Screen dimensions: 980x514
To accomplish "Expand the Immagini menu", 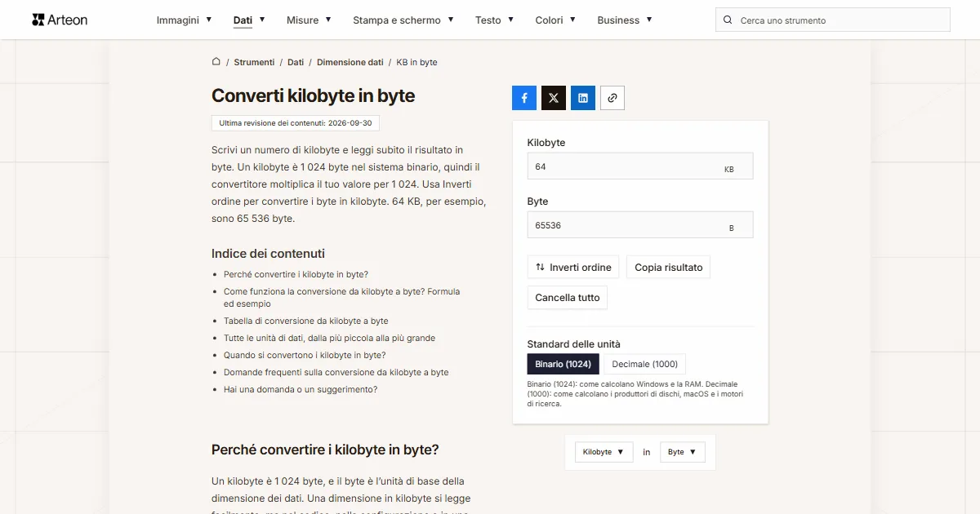I will tap(184, 20).
